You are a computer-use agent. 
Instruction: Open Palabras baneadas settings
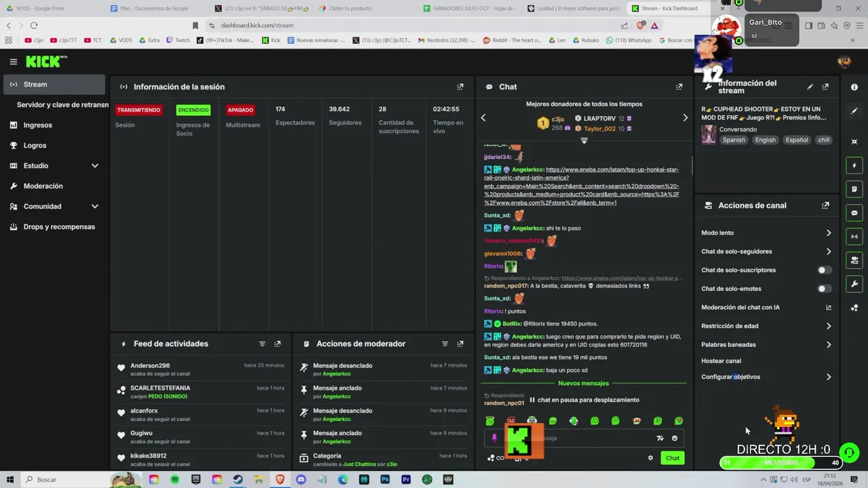[x=766, y=344]
